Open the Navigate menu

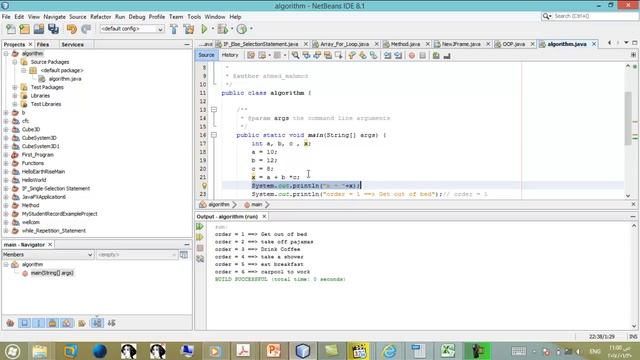click(55, 17)
